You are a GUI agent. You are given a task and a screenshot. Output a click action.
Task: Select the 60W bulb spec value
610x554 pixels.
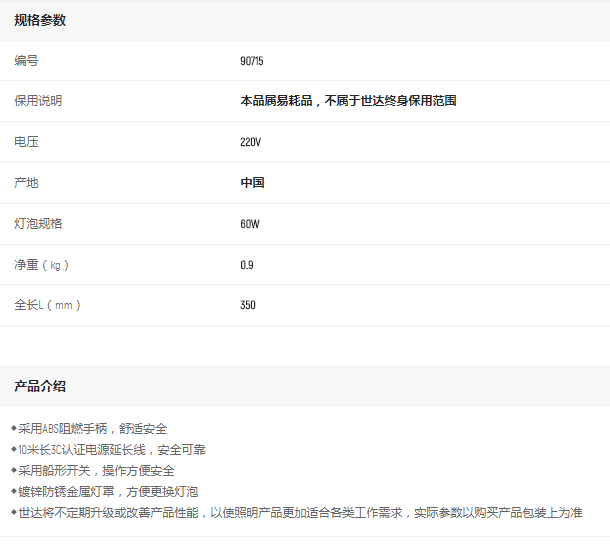[250, 224]
